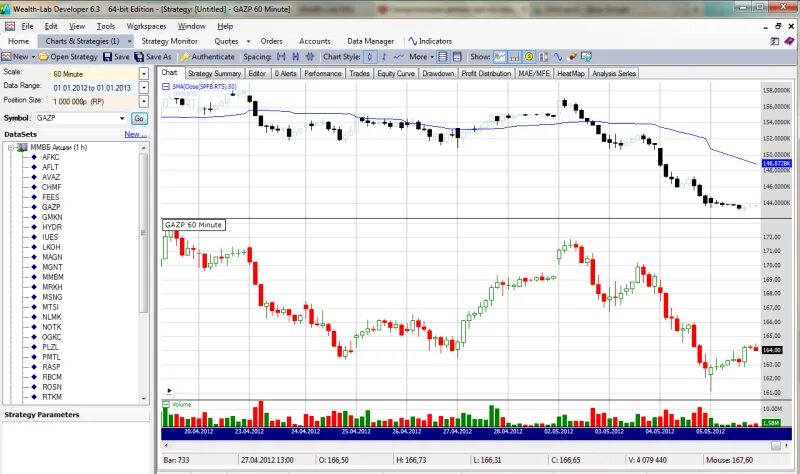Image resolution: width=800 pixels, height=474 pixels.
Task: Expand the Quotes dropdown arrow
Action: pyautogui.click(x=248, y=41)
